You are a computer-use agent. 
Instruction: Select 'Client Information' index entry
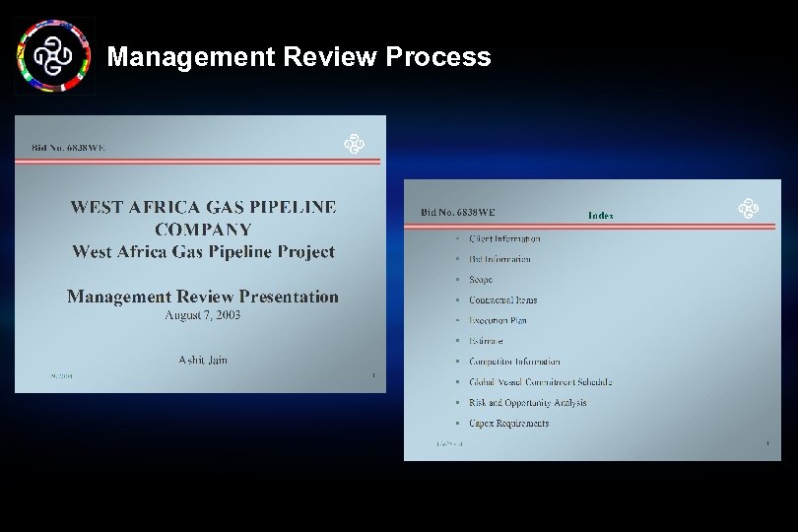[504, 238]
